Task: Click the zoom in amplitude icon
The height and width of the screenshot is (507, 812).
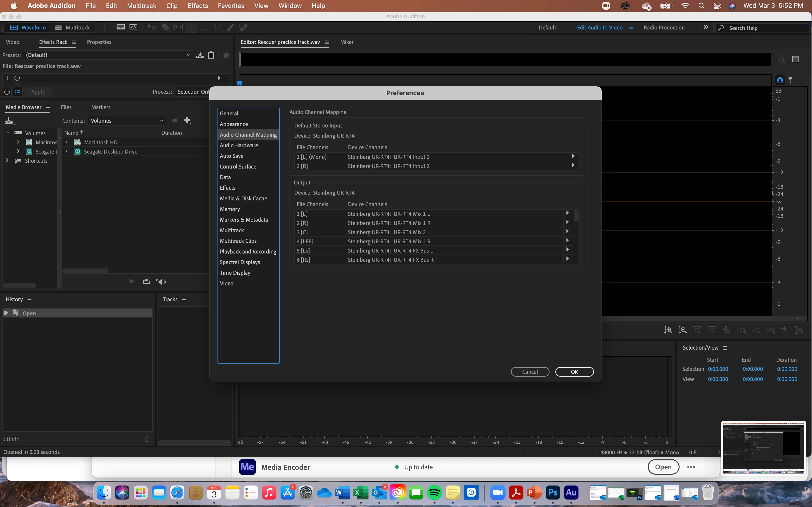Action: click(x=668, y=330)
